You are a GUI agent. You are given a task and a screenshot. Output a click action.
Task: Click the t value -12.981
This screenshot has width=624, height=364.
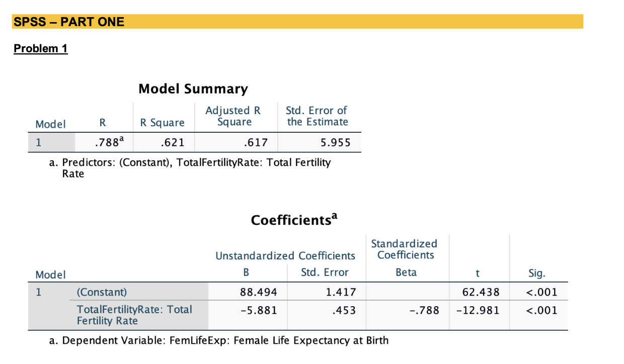pos(478,310)
